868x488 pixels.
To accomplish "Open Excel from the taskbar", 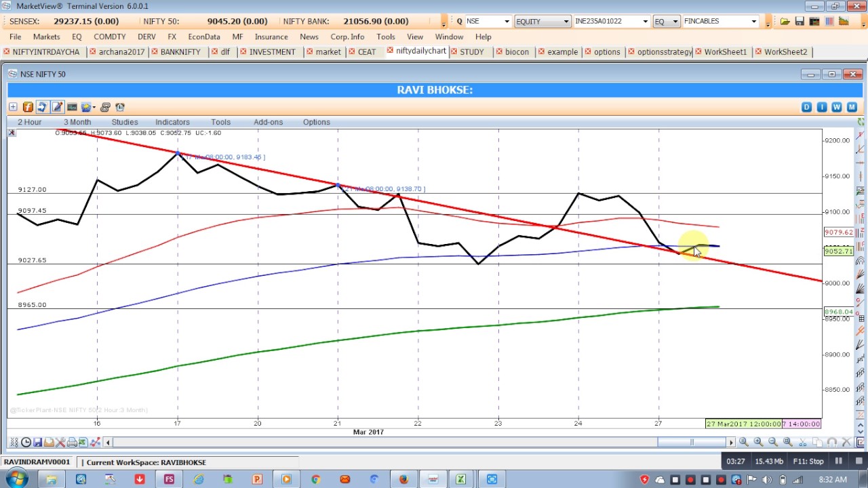I will [x=461, y=479].
